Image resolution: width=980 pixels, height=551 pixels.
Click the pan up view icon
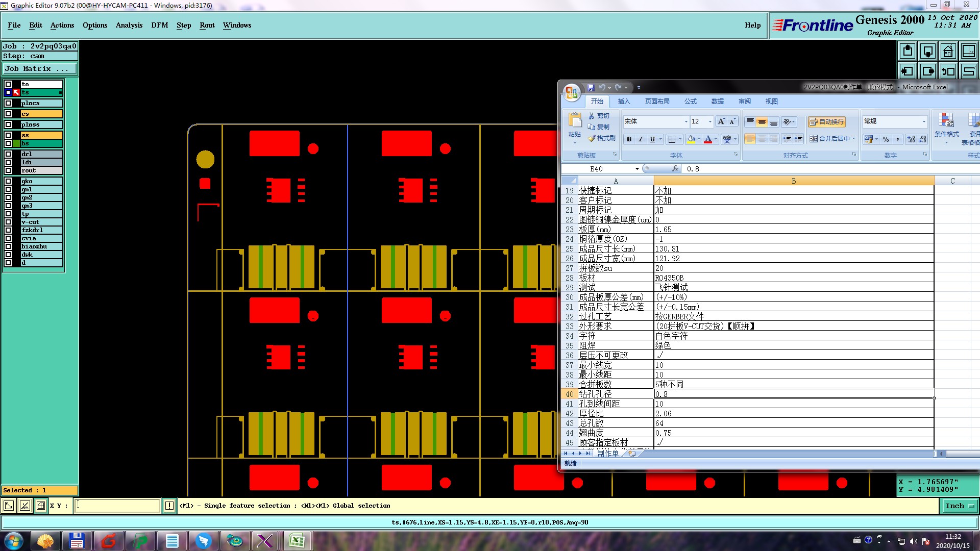908,51
